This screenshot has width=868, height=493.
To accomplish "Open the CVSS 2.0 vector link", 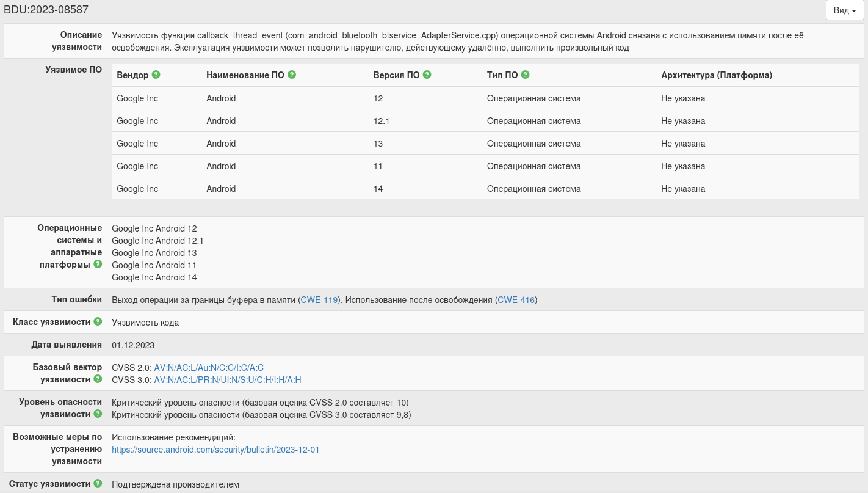I will pyautogui.click(x=209, y=368).
